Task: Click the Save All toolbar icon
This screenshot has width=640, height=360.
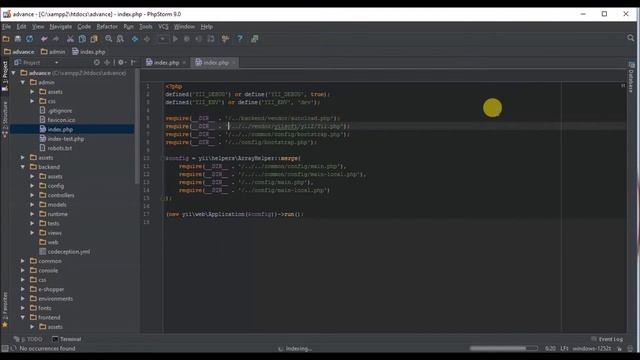Action: tap(18, 39)
